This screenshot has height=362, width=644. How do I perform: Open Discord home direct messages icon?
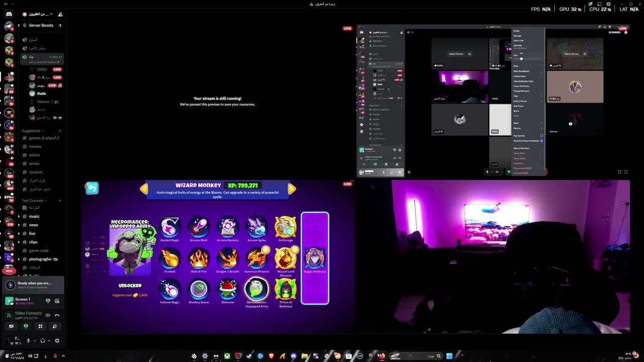click(9, 14)
